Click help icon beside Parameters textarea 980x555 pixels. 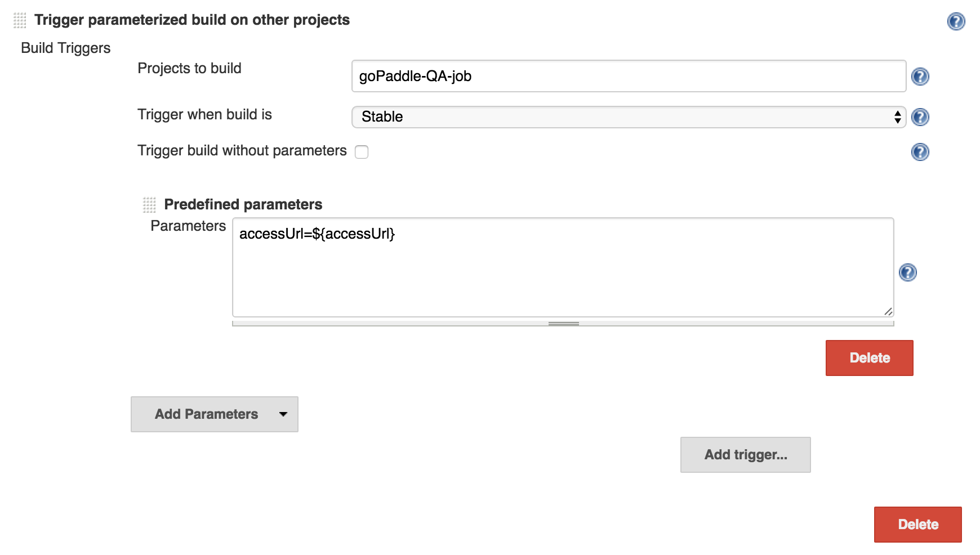click(907, 272)
